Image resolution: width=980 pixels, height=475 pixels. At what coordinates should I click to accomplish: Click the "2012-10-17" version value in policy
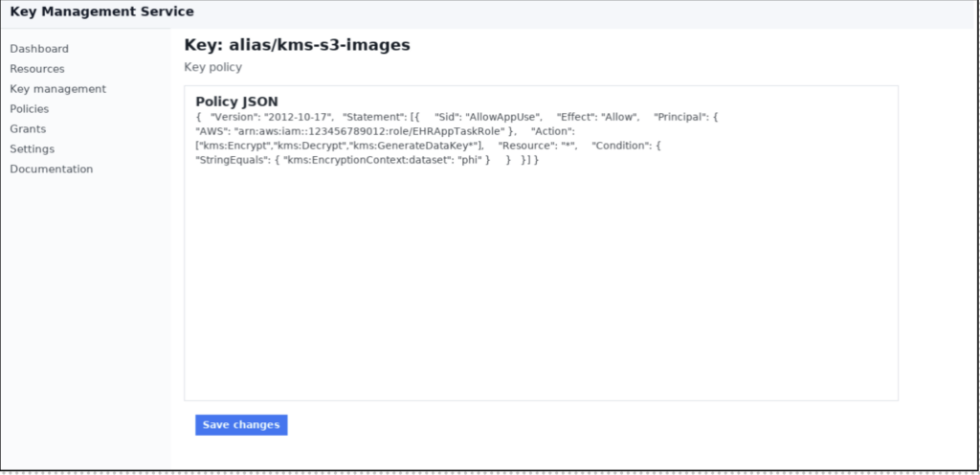click(299, 117)
